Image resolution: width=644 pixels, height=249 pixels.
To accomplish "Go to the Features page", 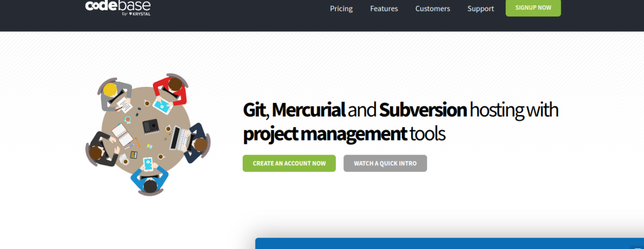I will coord(384,9).
